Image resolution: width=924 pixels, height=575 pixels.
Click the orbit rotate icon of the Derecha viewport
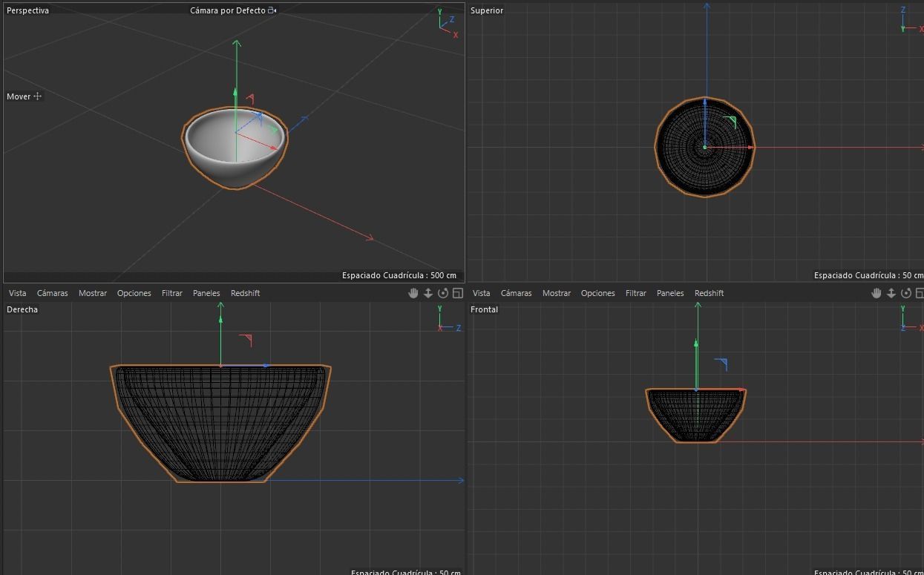tap(443, 293)
